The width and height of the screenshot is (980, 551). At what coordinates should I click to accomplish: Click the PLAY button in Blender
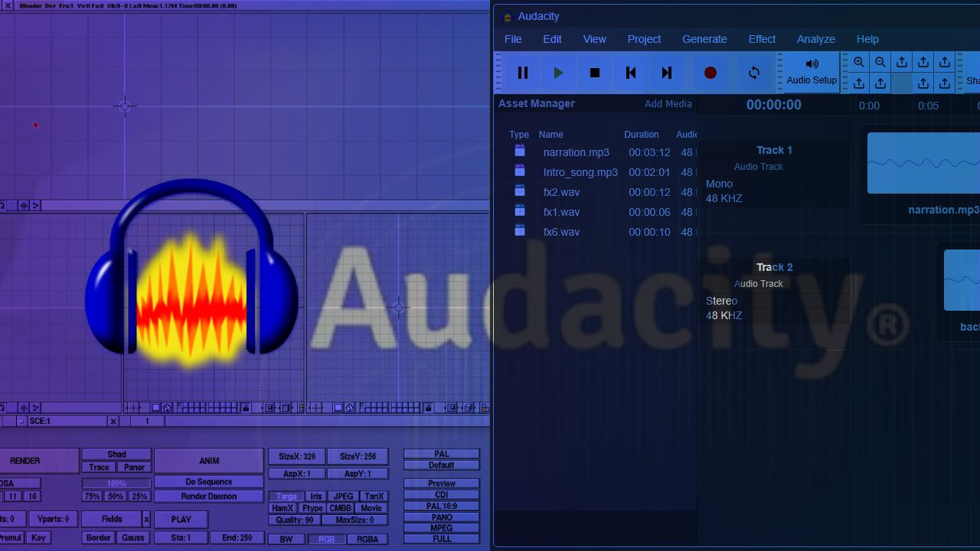click(181, 520)
